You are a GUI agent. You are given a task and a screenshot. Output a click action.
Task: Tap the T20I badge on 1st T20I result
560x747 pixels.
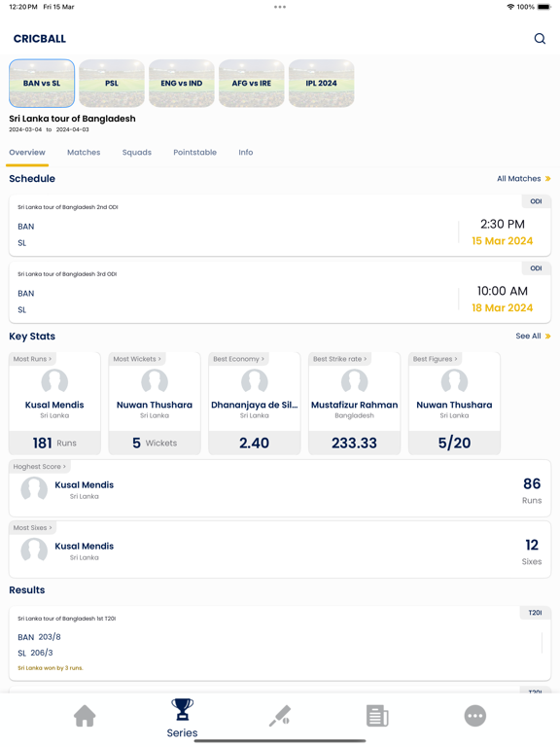click(536, 613)
